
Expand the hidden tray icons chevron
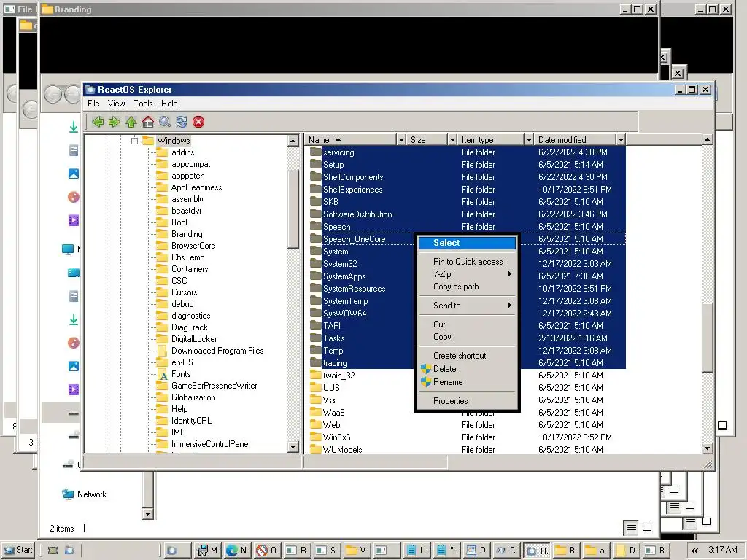695,551
